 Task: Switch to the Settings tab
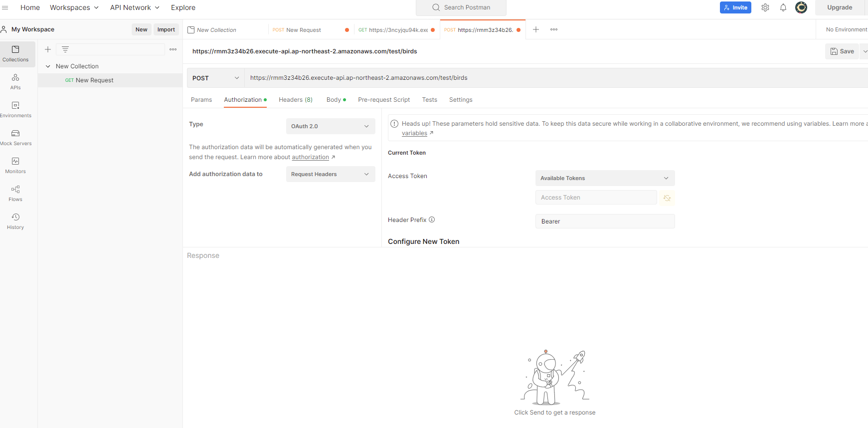pyautogui.click(x=461, y=100)
